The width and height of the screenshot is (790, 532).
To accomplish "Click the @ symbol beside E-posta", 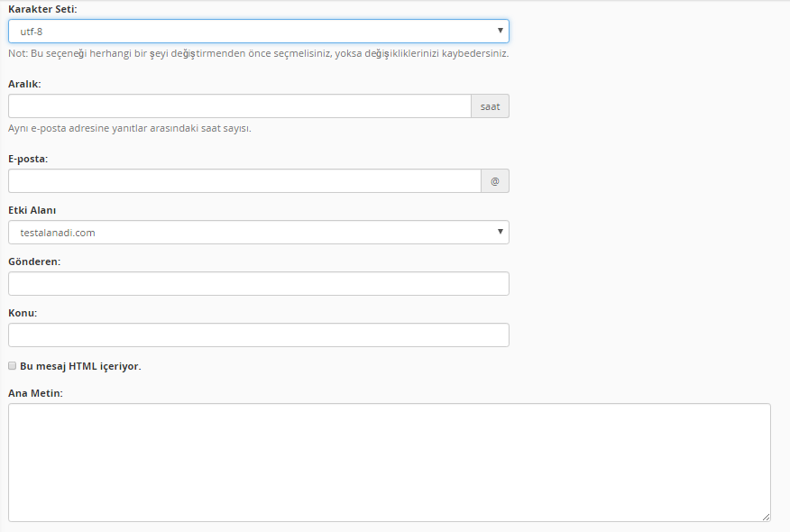I will (495, 181).
